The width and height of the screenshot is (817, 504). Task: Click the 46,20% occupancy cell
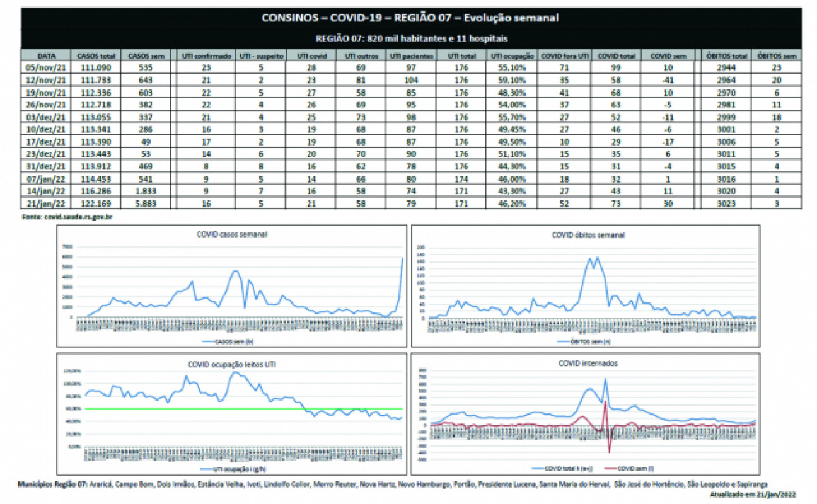[x=512, y=204]
